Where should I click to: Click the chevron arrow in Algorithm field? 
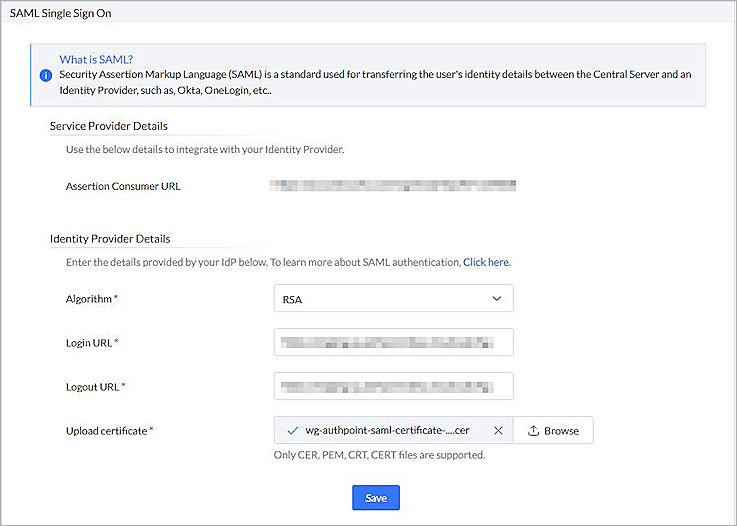[496, 298]
